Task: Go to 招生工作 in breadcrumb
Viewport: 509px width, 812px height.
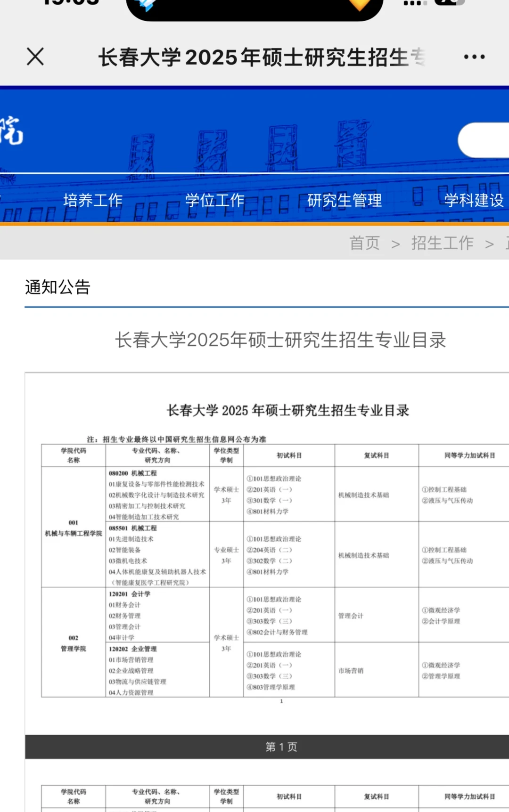Action: coord(442,243)
